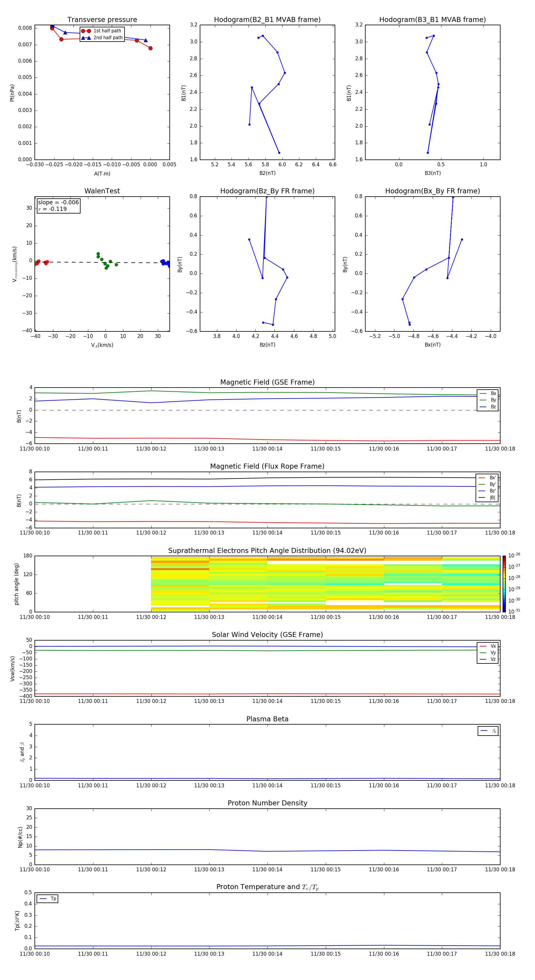This screenshot has height=980, width=535.
Task: Click the 'By' legend entry in GSE plot
Action: pyautogui.click(x=488, y=400)
